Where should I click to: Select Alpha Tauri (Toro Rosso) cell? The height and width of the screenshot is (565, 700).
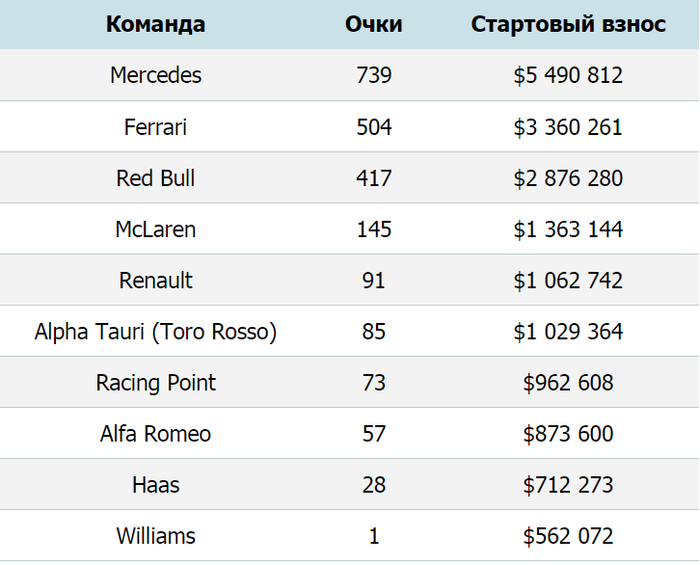(x=155, y=332)
